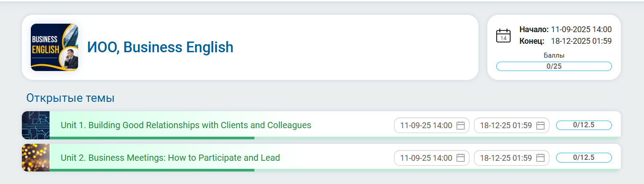Click calendar icon in Unit 2 start date
Viewport: 644px width, 184px height.
pos(461,158)
